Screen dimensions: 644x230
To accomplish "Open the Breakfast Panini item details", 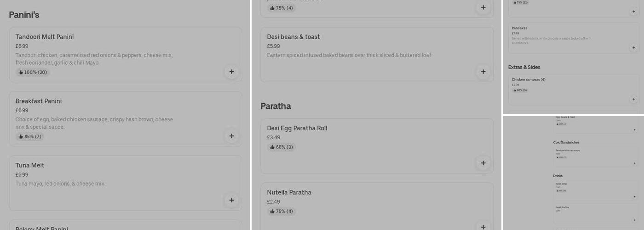I will point(39,101).
